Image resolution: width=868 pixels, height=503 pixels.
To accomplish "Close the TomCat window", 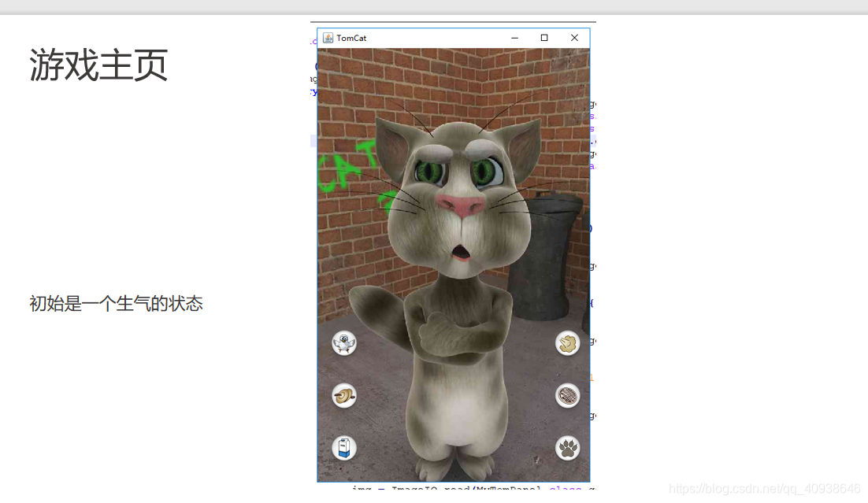I will click(x=575, y=38).
